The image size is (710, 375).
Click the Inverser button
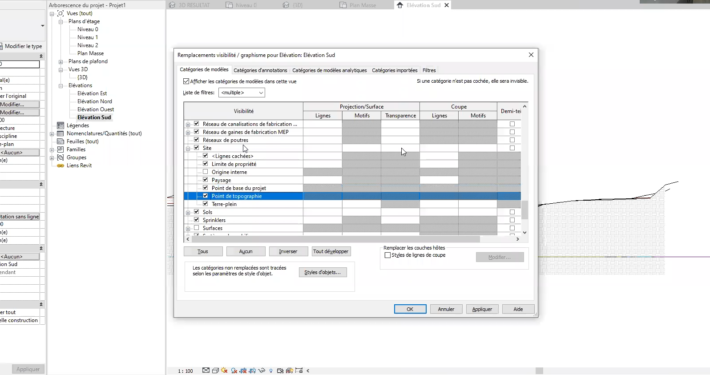click(288, 251)
